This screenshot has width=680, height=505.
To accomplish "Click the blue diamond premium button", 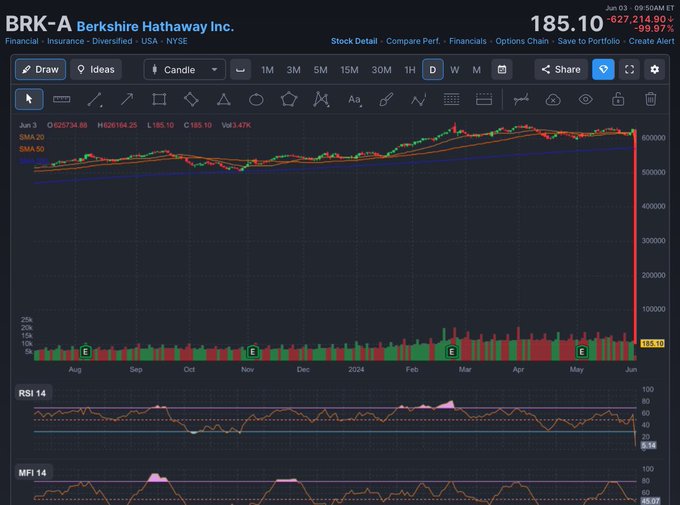I will click(603, 69).
